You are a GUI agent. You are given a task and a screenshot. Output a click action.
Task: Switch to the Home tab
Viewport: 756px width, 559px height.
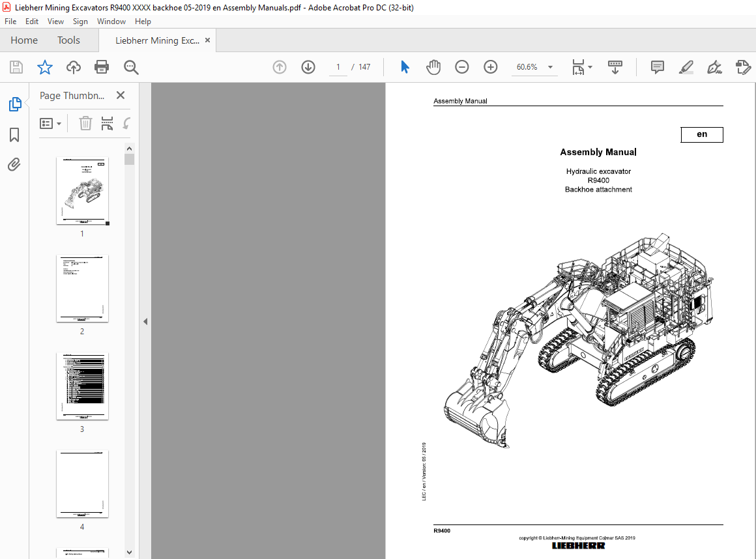[24, 40]
